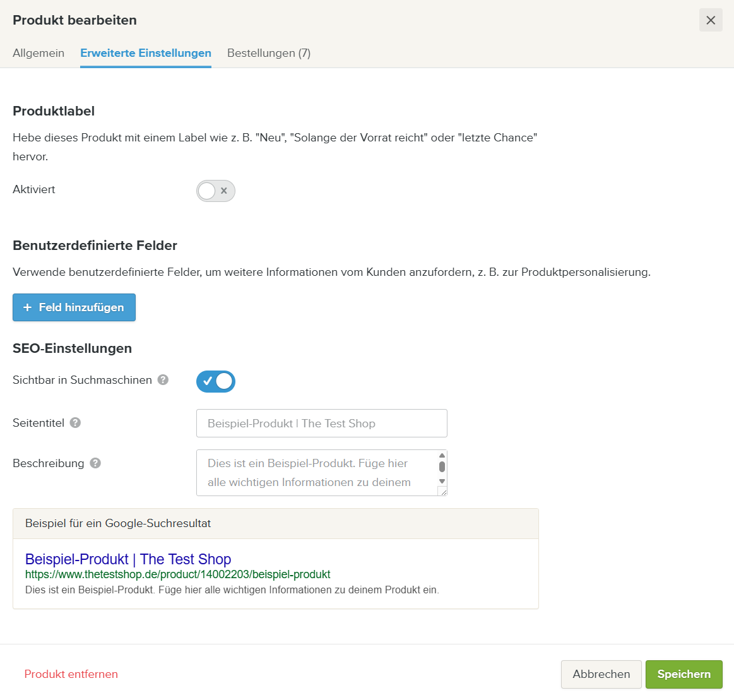Switch to the Allgemein tab
The image size is (734, 700).
[x=38, y=53]
